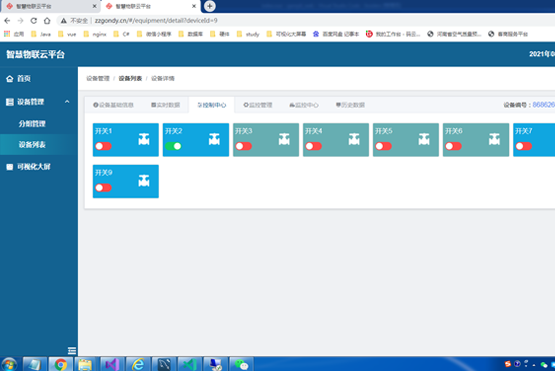This screenshot has width=555, height=371.
Task: Open the C# bookmark folder
Action: click(121, 34)
